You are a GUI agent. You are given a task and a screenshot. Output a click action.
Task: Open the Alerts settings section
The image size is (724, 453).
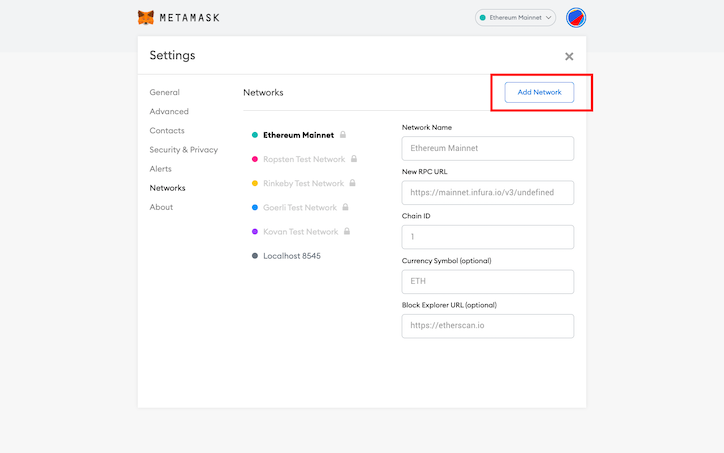click(160, 169)
